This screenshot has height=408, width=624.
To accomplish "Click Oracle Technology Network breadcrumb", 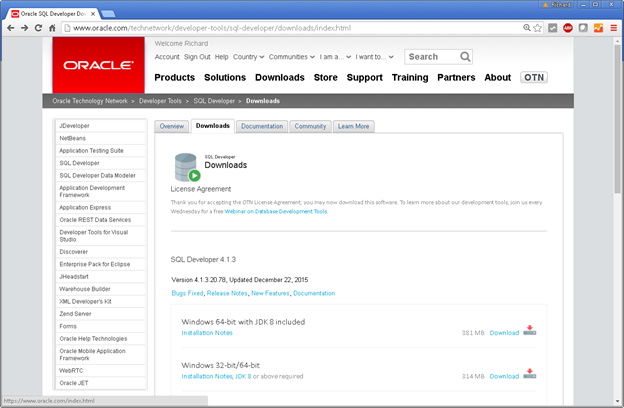I will tap(90, 101).
